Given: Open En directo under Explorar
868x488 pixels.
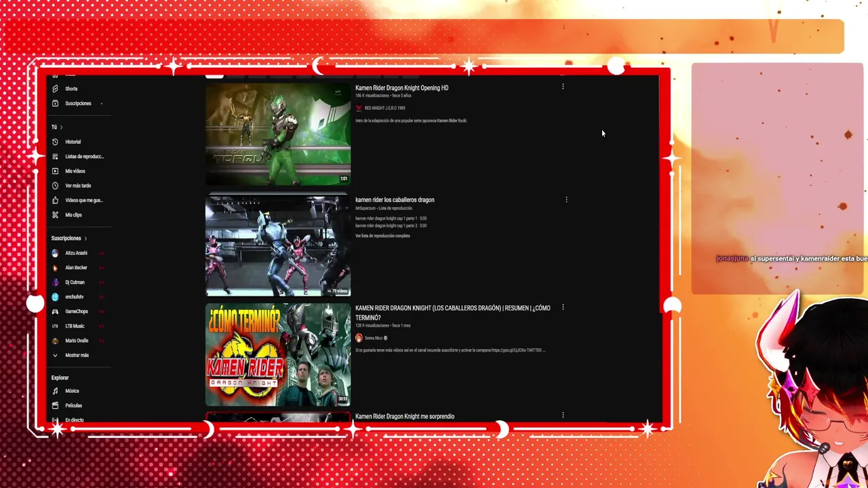Looking at the screenshot, I should point(74,420).
